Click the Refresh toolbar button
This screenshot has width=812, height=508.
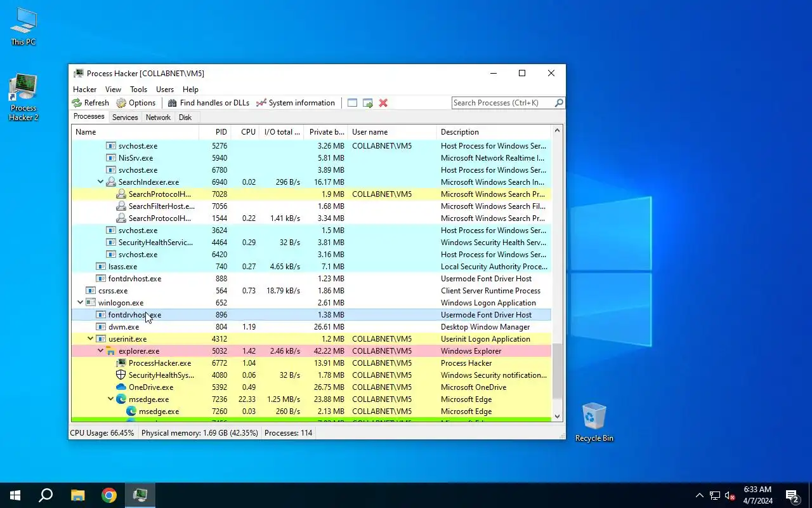coord(90,103)
